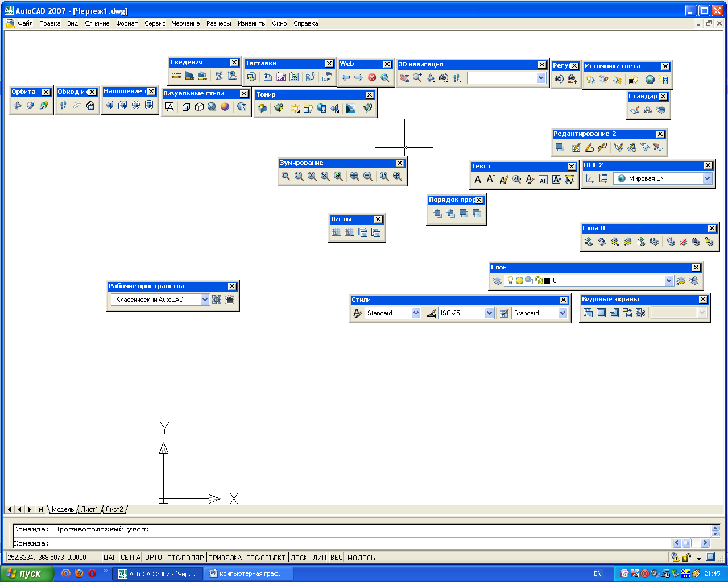Toggle ВЕС lineweight display button

[x=337, y=558]
